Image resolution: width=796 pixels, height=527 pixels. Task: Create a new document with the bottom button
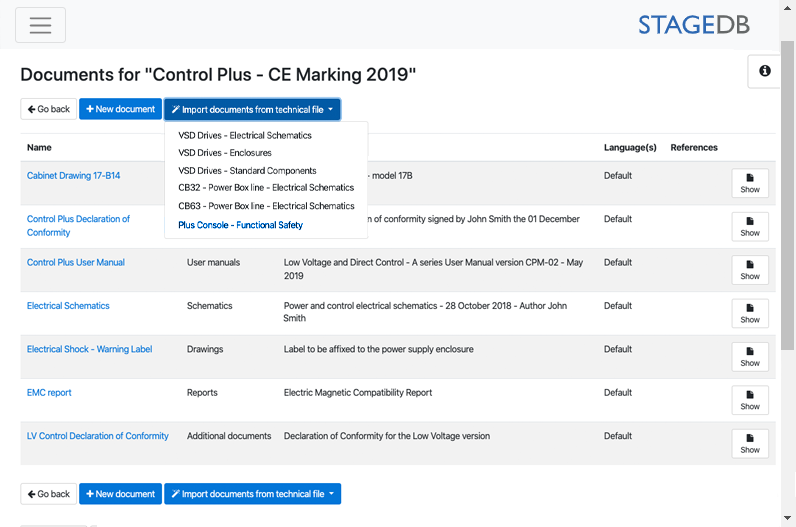(120, 494)
